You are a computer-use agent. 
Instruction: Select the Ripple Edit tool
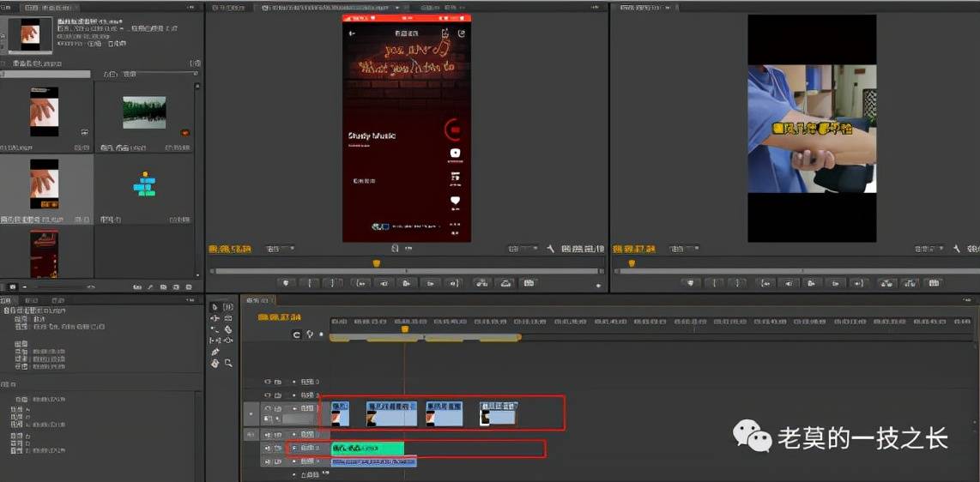(x=215, y=317)
